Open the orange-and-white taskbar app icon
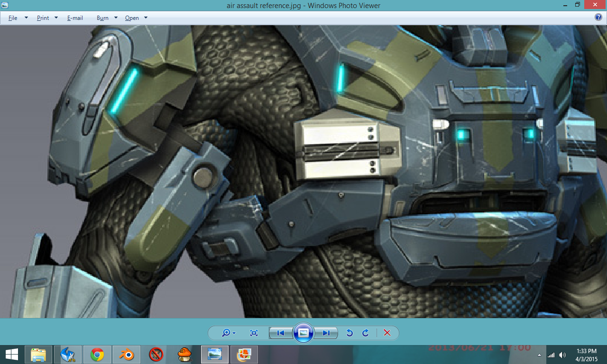The height and width of the screenshot is (364, 607). coord(244,355)
